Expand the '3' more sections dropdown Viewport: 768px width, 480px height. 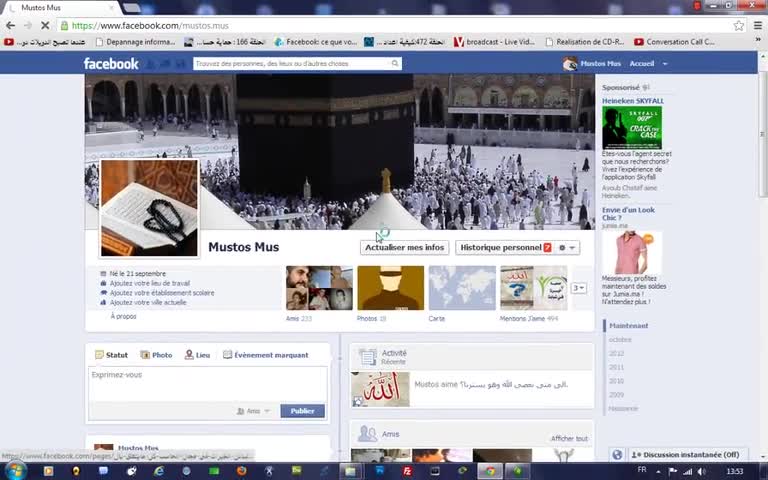point(578,288)
